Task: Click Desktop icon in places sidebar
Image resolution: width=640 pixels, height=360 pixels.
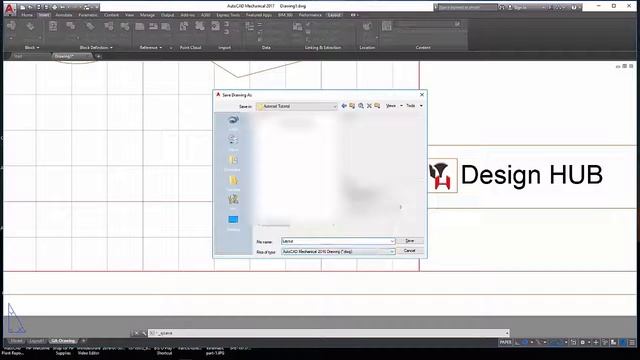Action: [x=233, y=222]
